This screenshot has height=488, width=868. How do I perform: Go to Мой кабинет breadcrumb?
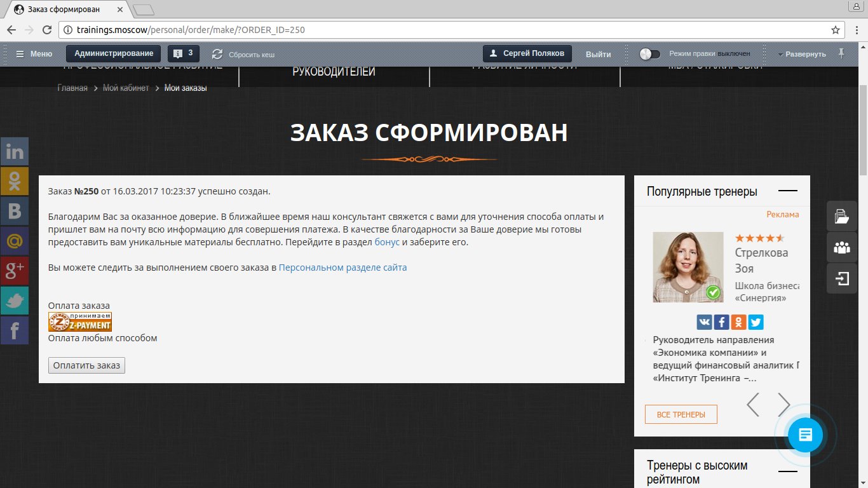[126, 88]
